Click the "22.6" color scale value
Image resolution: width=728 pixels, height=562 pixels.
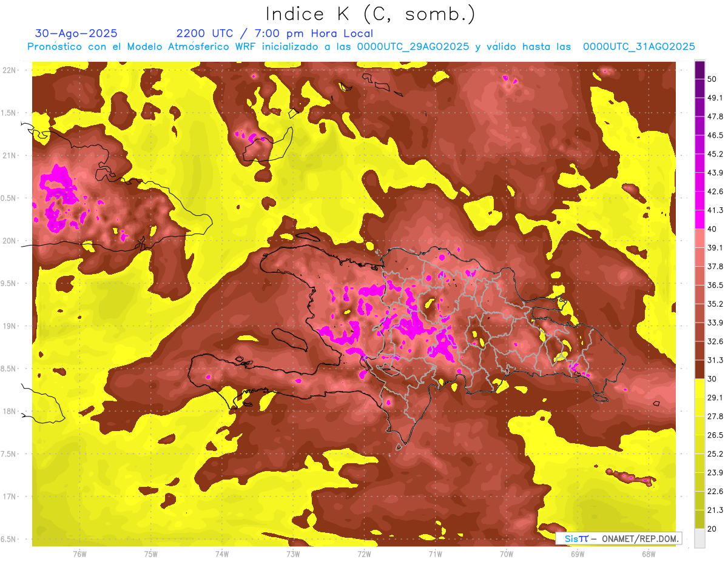[x=715, y=492]
